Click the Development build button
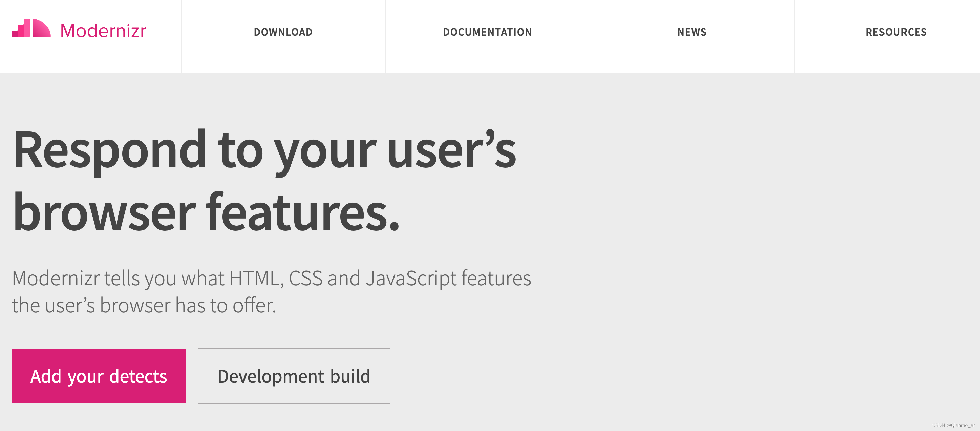Screen dimensions: 980x431 click(x=294, y=376)
